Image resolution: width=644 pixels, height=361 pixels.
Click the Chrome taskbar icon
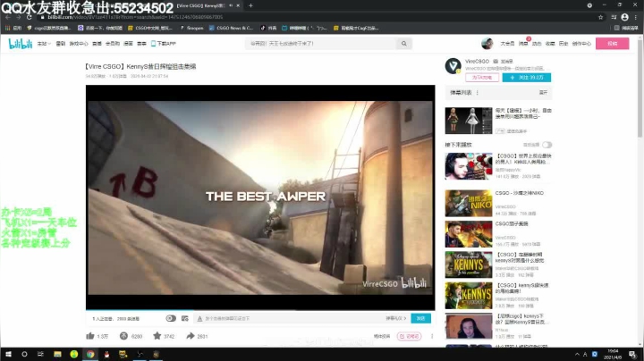pyautogui.click(x=90, y=354)
